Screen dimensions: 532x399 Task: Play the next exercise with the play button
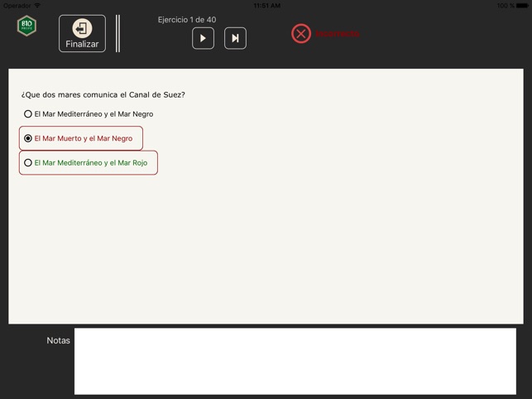tap(203, 38)
